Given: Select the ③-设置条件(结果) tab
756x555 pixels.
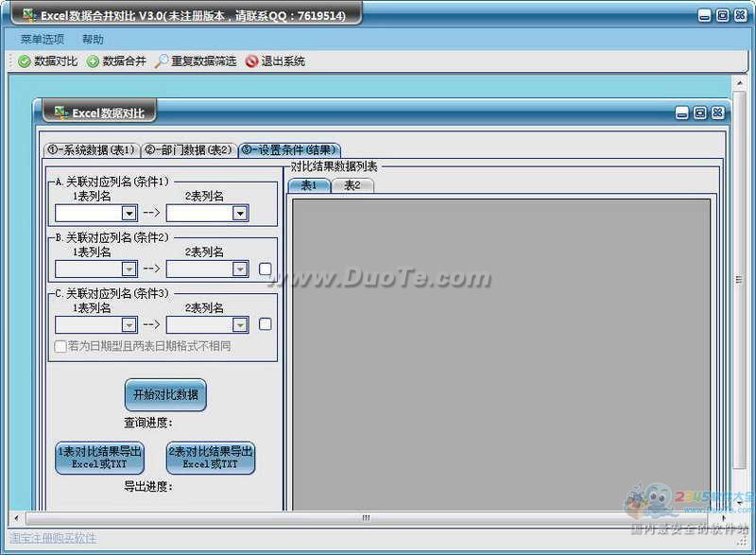Looking at the screenshot, I should [289, 150].
